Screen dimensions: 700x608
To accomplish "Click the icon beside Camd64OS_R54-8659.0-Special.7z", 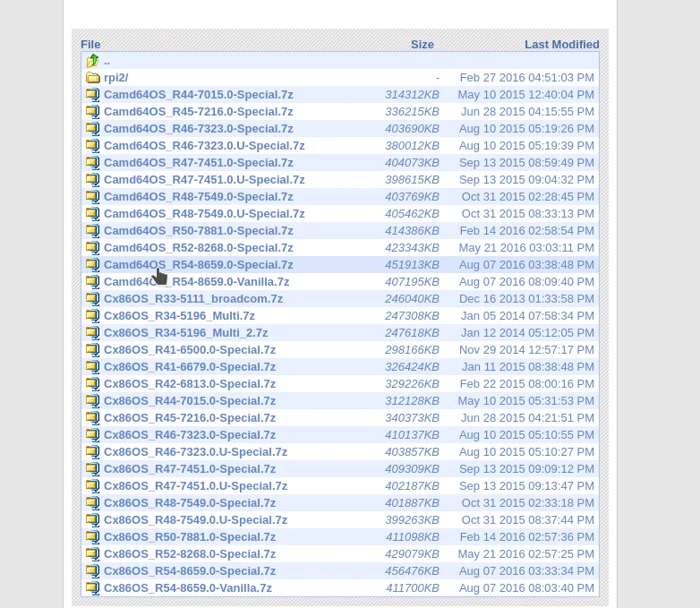I will click(93, 265).
